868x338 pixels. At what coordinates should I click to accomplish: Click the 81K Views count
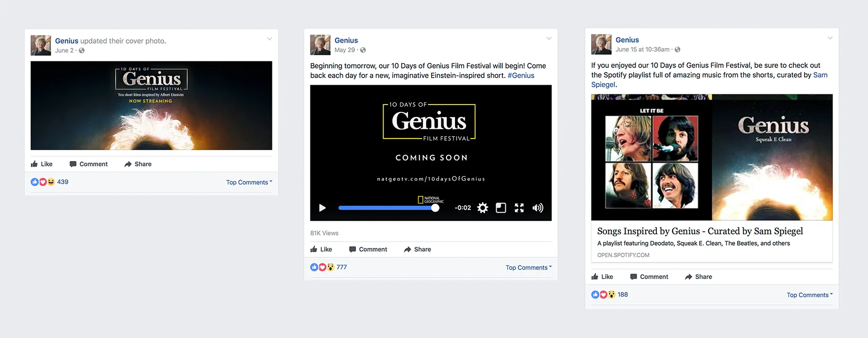[324, 233]
